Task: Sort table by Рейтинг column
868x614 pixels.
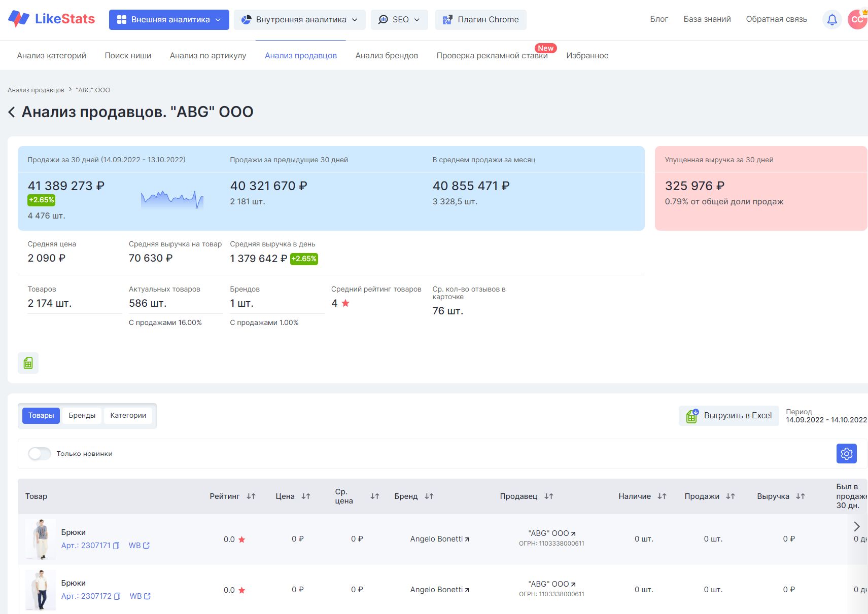Action: (x=251, y=496)
